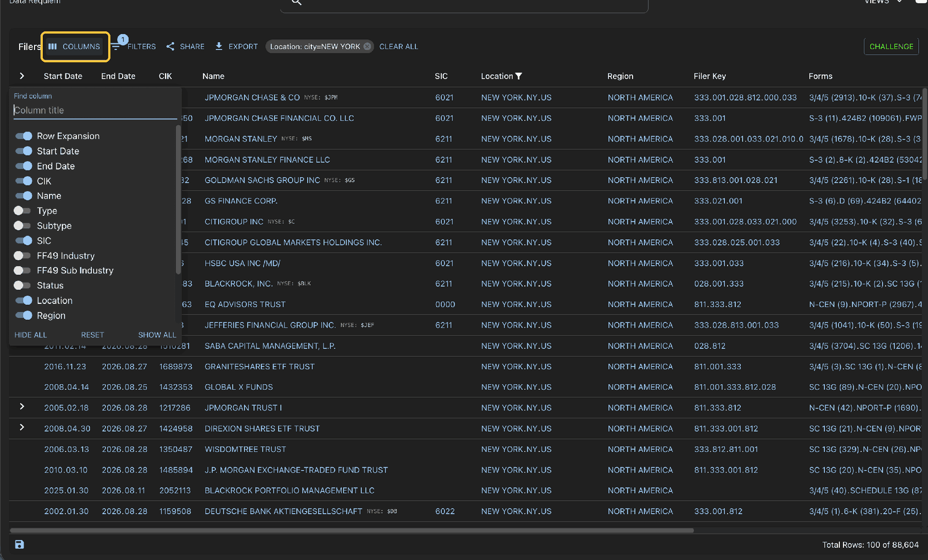This screenshot has height=560, width=928.
Task: Sort by the Filer Key column header
Action: point(709,76)
